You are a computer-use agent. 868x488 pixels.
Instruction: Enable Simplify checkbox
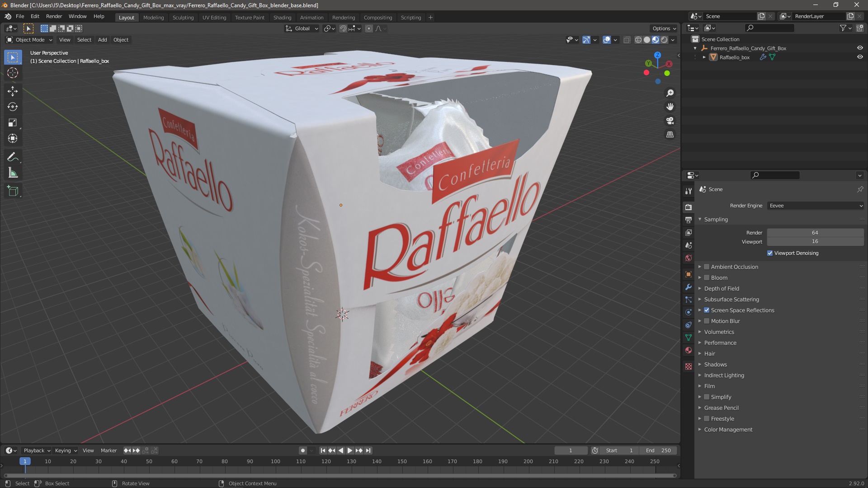(x=707, y=397)
